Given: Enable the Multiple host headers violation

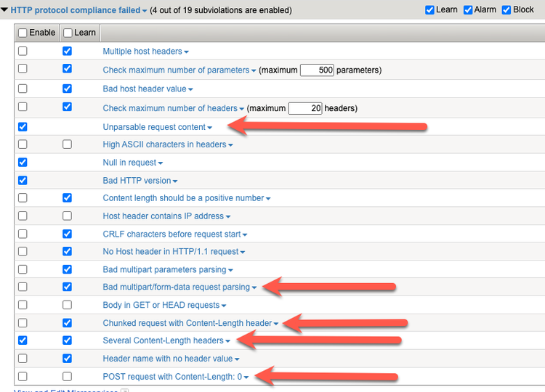Looking at the screenshot, I should click(x=23, y=51).
